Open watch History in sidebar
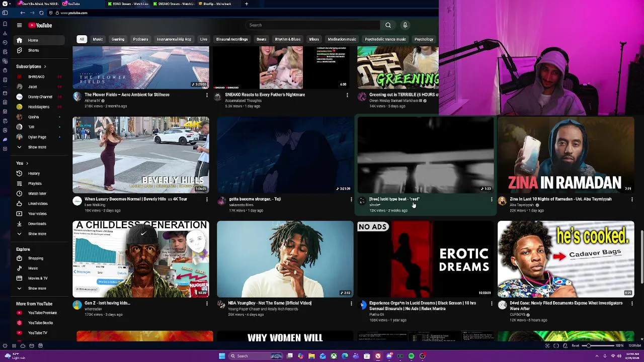 click(39, 173)
